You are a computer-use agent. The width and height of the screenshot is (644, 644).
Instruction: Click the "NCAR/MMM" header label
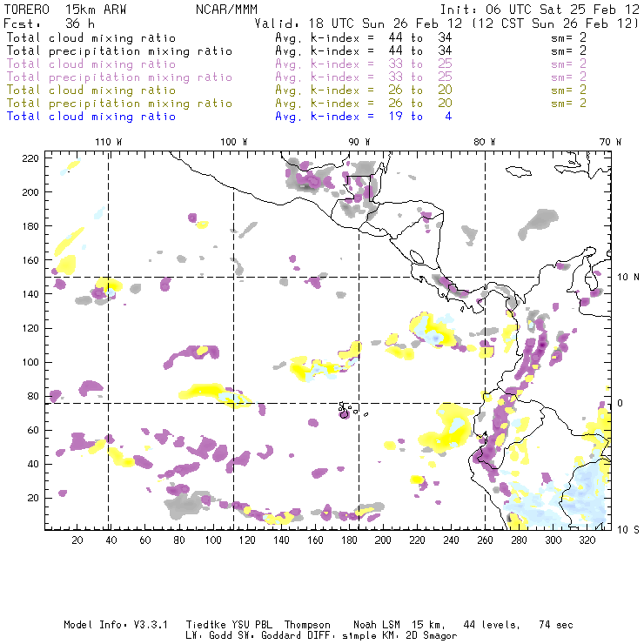point(226,10)
